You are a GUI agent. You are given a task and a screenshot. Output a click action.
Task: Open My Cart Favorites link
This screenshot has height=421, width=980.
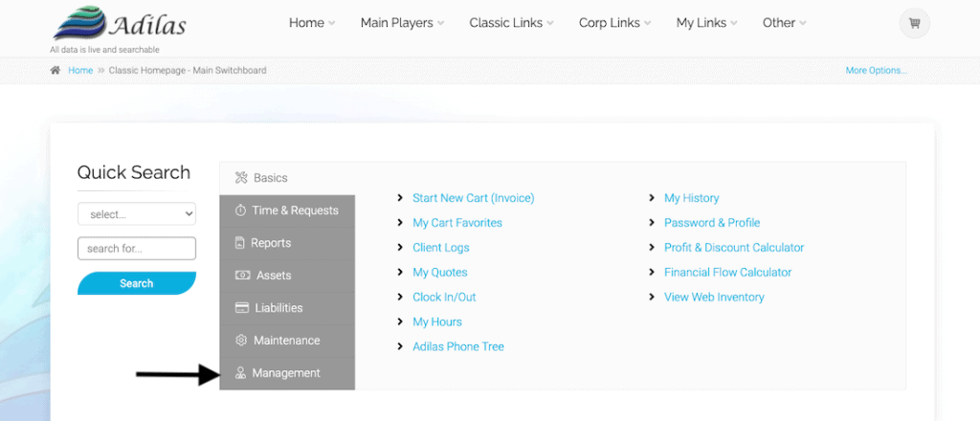(x=457, y=223)
